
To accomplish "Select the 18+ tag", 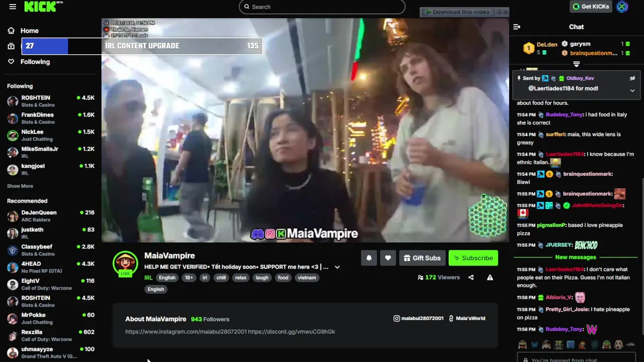I will [189, 278].
